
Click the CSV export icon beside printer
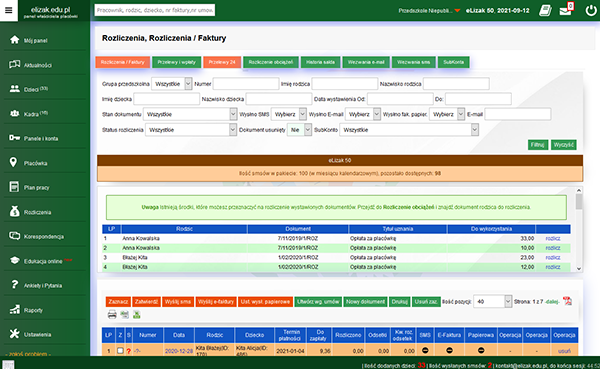[124, 315]
